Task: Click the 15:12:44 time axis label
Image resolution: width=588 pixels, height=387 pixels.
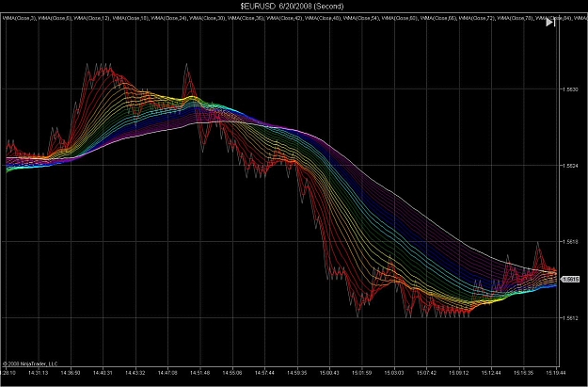Action: click(x=491, y=373)
